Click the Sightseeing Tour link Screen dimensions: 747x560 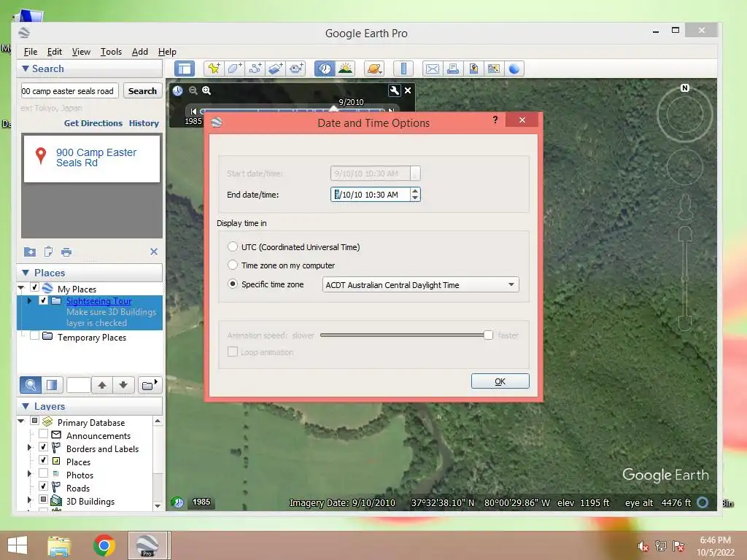99,301
